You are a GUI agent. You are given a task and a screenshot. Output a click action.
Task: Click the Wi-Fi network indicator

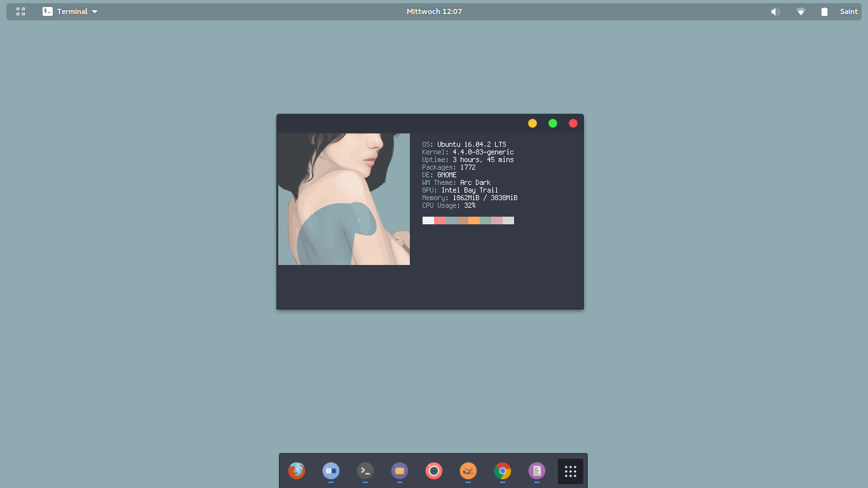(x=801, y=11)
